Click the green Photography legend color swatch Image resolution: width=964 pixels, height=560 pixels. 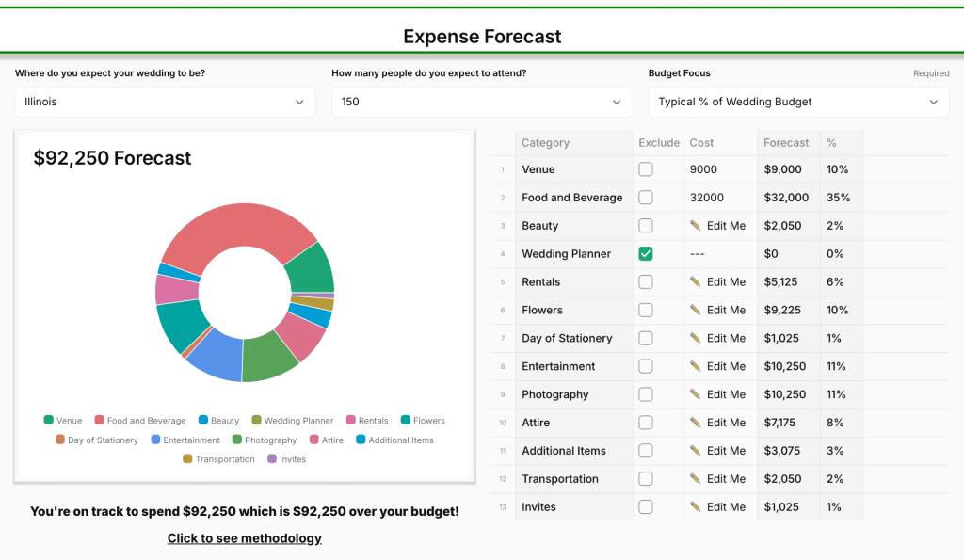point(237,440)
